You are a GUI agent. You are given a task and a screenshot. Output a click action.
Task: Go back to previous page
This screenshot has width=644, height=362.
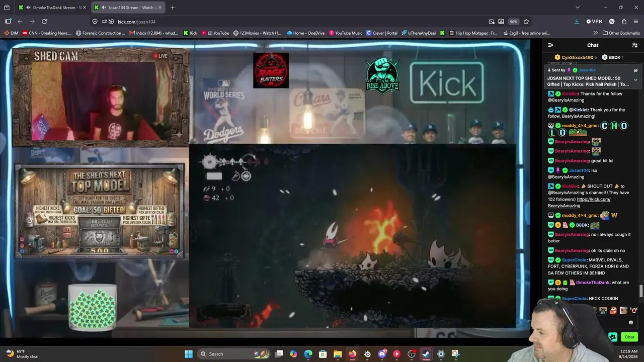(20, 22)
